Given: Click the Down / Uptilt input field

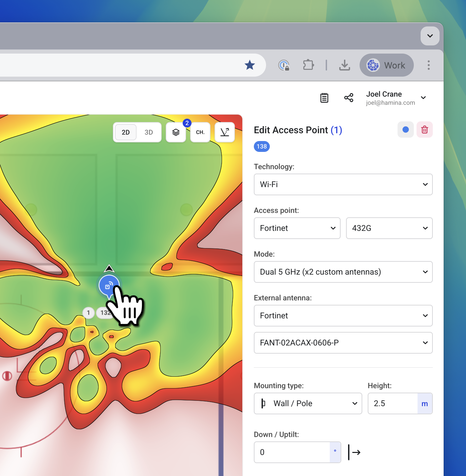Looking at the screenshot, I should click(x=292, y=452).
